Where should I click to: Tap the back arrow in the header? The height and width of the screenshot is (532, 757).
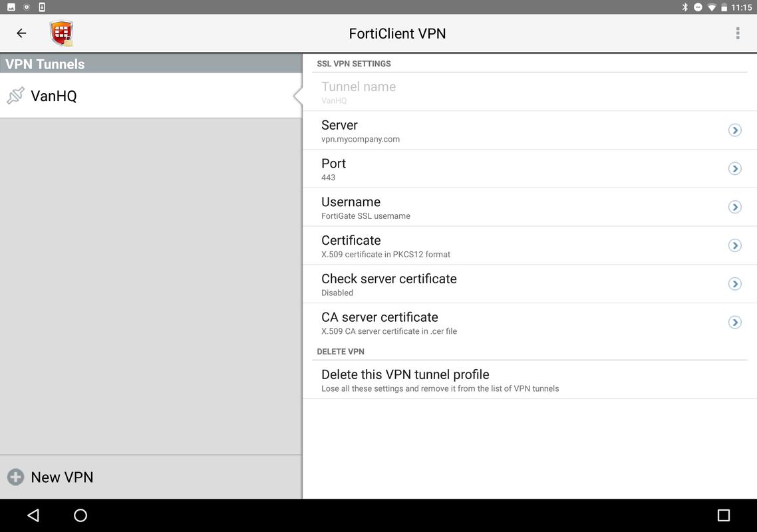pos(21,33)
